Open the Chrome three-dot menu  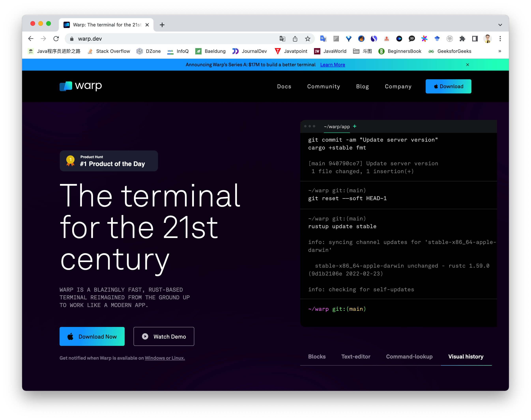click(x=500, y=39)
